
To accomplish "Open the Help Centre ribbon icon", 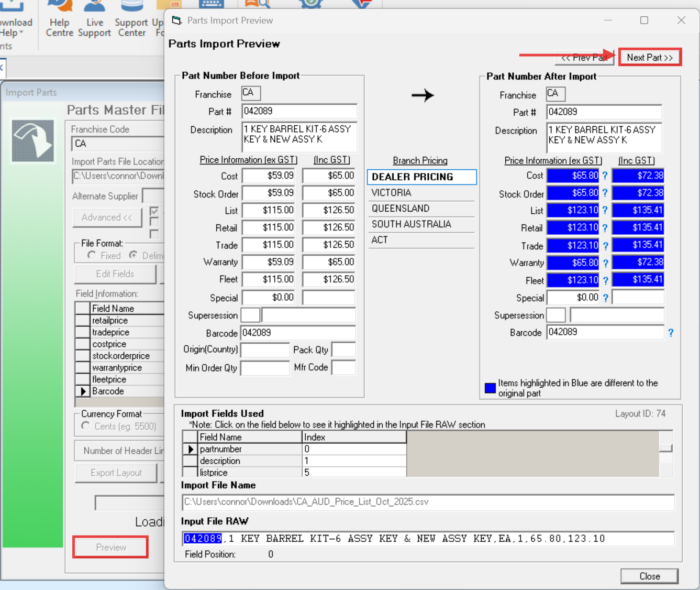I will tap(59, 19).
